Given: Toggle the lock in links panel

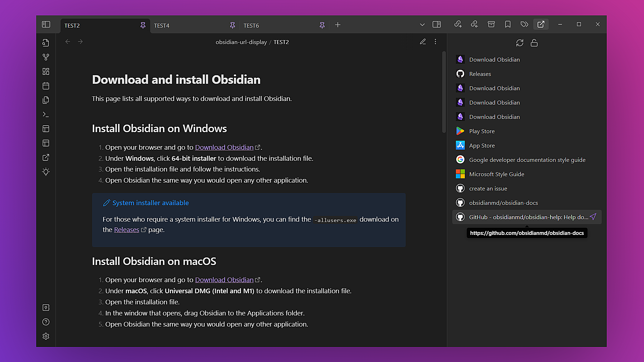Looking at the screenshot, I should point(534,43).
